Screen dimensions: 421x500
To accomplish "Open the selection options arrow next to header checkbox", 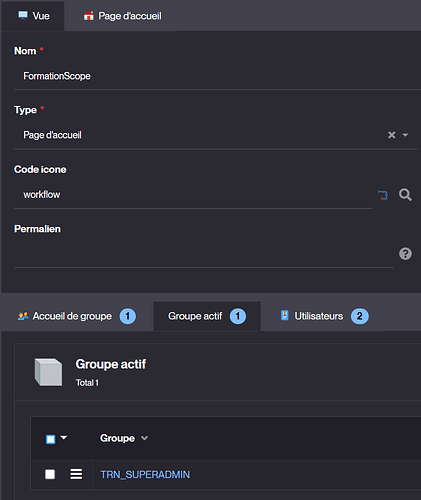I will pyautogui.click(x=64, y=437).
